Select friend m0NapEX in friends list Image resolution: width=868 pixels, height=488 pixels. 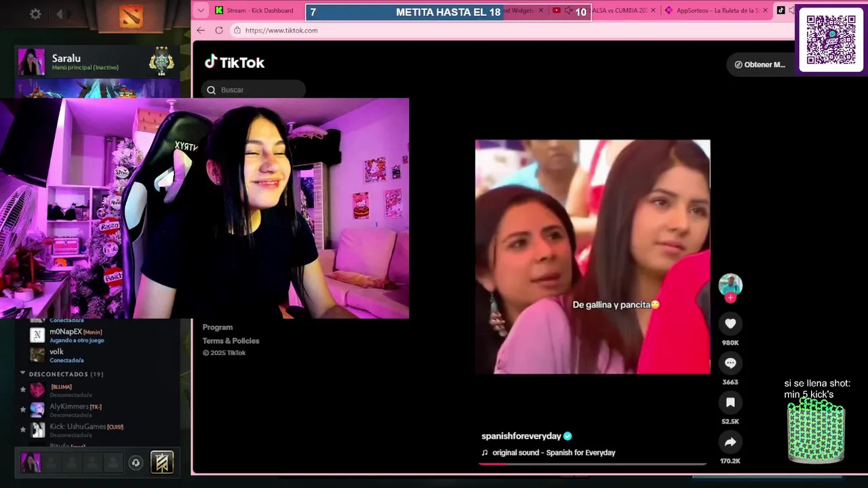pyautogui.click(x=102, y=335)
